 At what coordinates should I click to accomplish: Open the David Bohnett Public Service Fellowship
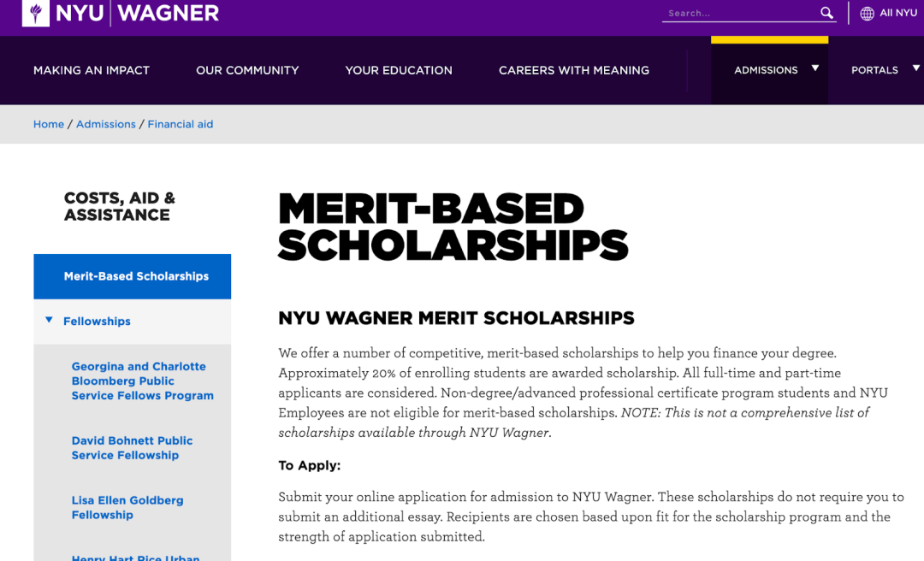click(x=132, y=447)
